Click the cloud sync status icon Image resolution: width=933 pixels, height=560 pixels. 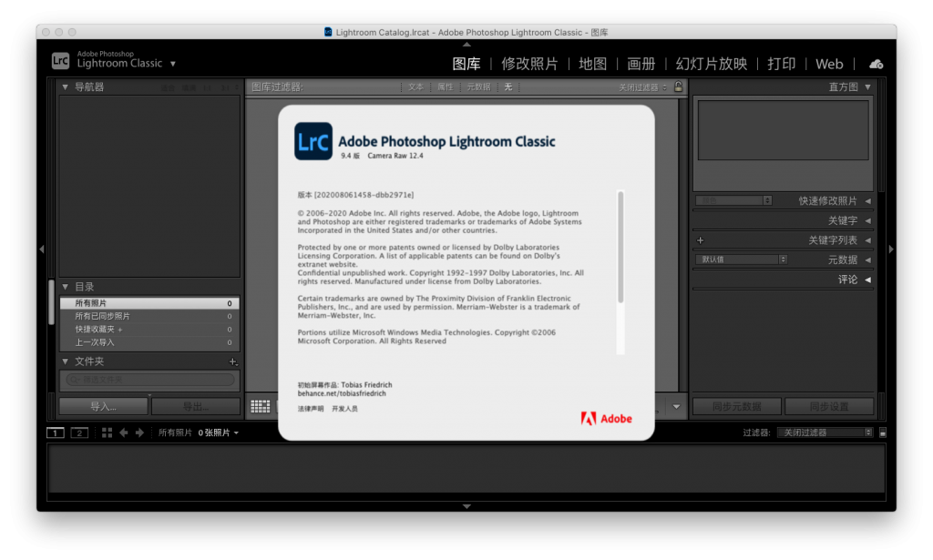point(876,64)
